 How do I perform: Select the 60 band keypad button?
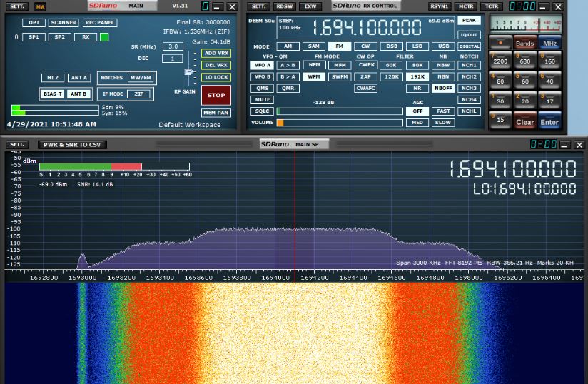click(x=525, y=80)
